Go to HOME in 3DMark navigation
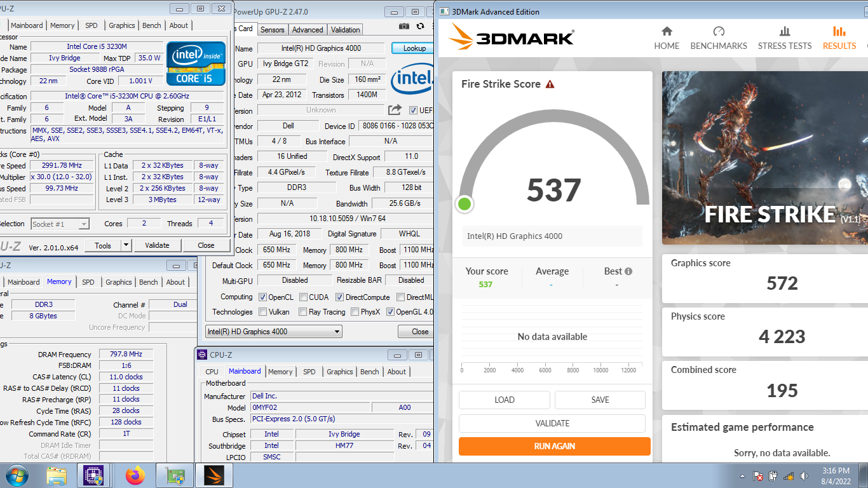This screenshot has height=488, width=868. [667, 38]
